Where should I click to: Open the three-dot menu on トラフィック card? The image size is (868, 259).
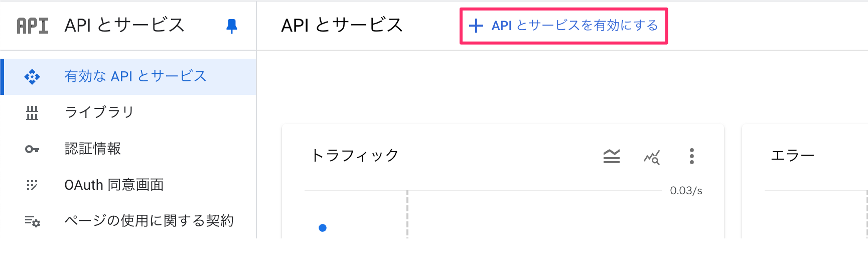pyautogui.click(x=692, y=156)
